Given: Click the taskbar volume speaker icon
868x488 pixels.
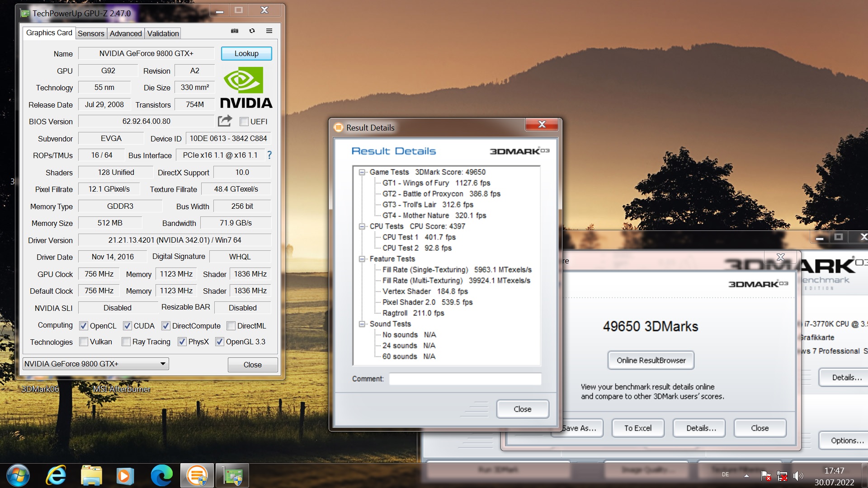Looking at the screenshot, I should click(798, 475).
